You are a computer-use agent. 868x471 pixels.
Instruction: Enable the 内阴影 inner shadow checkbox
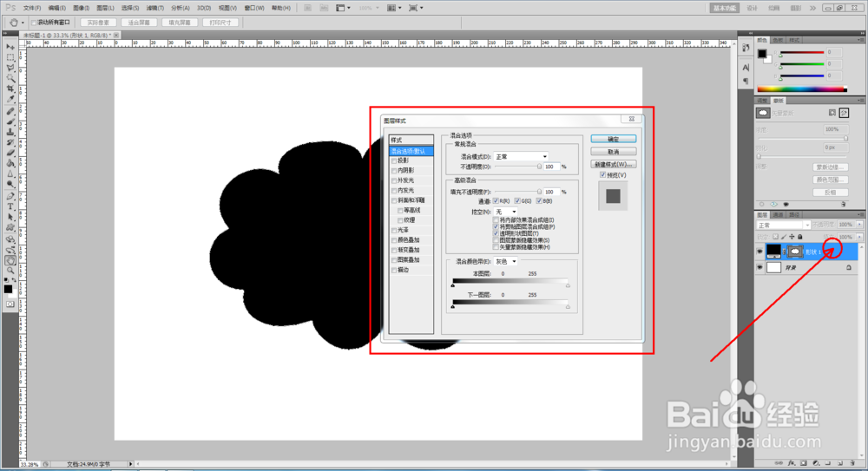point(394,171)
